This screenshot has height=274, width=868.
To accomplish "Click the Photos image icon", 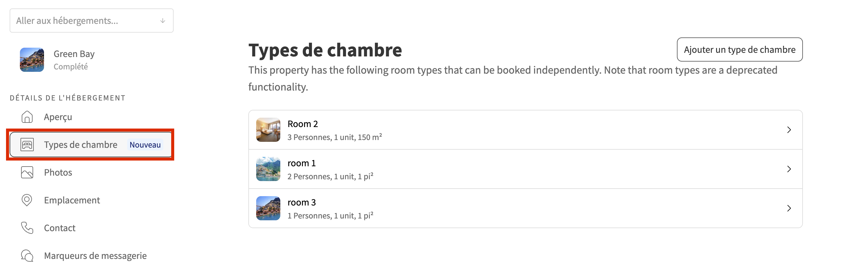I will pyautogui.click(x=27, y=172).
